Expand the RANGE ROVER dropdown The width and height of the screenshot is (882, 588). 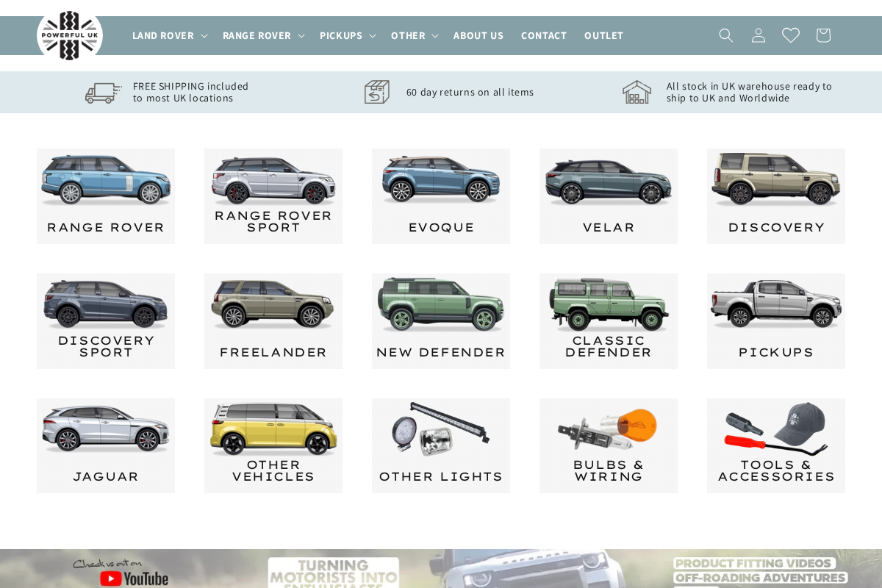pyautogui.click(x=262, y=35)
